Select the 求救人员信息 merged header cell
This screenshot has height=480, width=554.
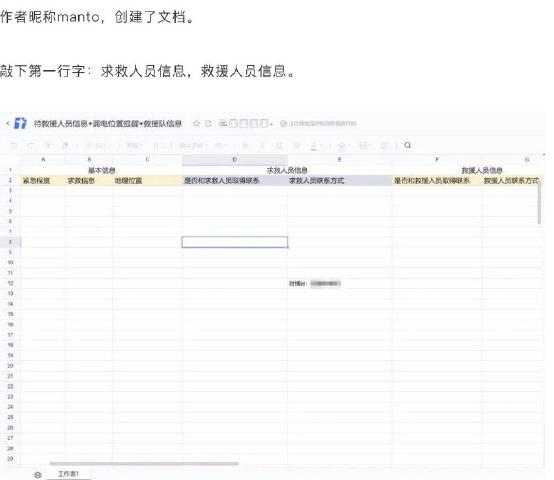tap(287, 170)
